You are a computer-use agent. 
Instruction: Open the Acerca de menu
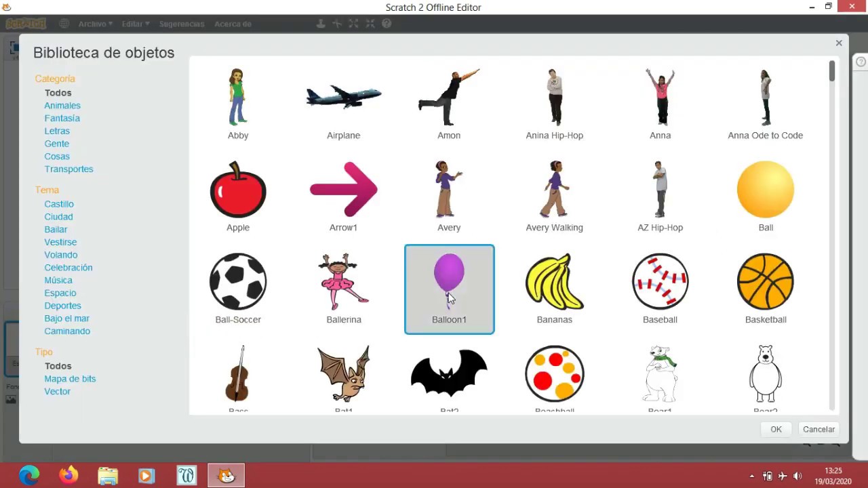[233, 24]
